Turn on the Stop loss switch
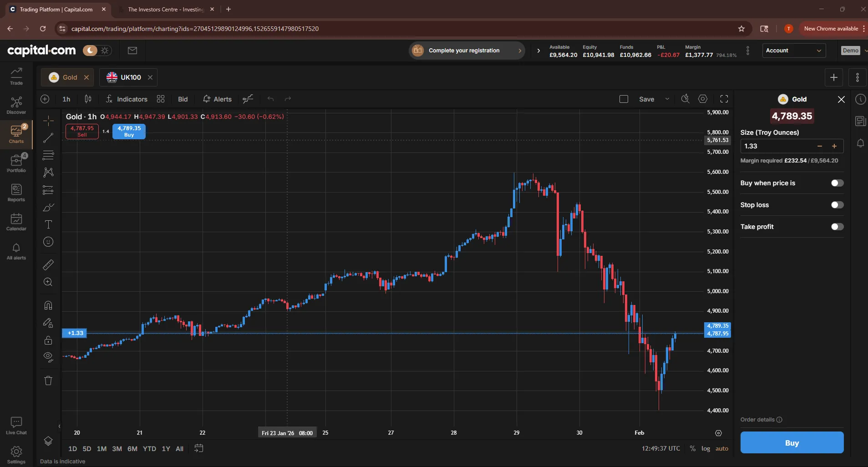The height and width of the screenshot is (467, 868). coord(837,205)
